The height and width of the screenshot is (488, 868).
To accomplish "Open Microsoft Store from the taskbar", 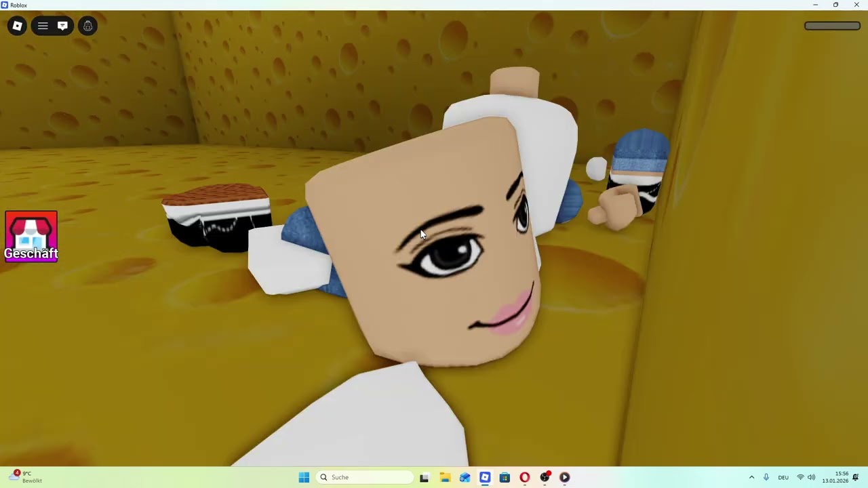I will click(x=505, y=477).
